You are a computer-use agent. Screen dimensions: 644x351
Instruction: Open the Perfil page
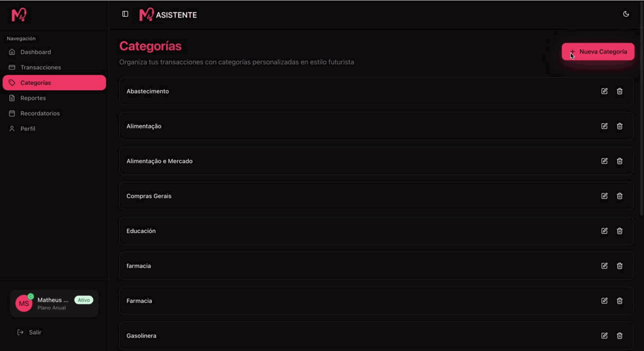[x=28, y=129]
